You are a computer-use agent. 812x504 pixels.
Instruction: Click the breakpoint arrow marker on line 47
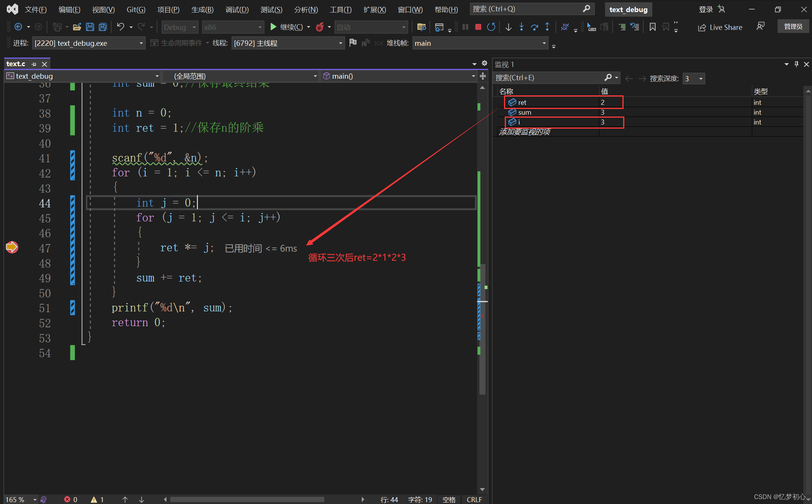click(12, 247)
